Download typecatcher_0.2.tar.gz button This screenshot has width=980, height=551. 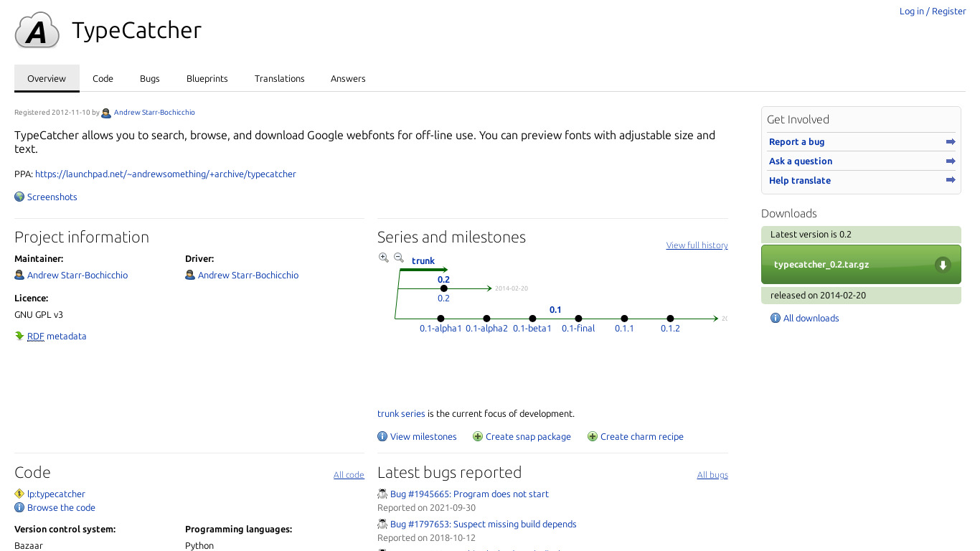(x=861, y=265)
